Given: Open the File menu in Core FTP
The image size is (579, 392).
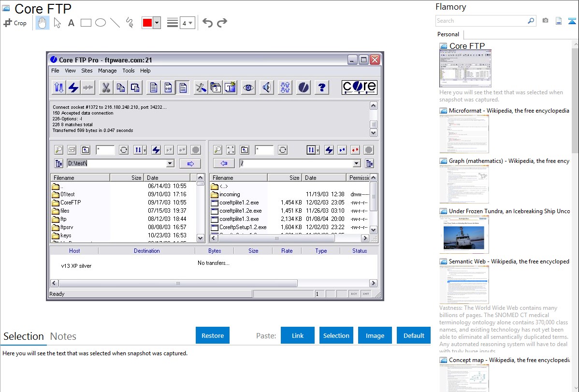Looking at the screenshot, I should [56, 71].
